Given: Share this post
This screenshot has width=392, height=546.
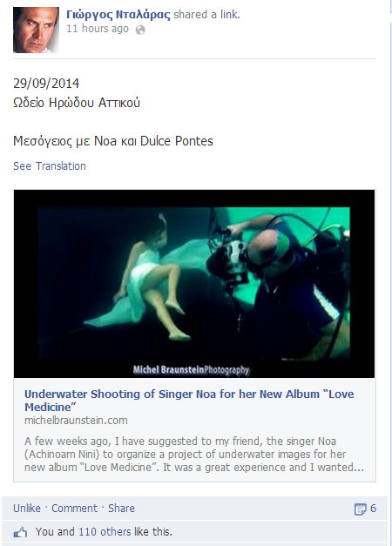Looking at the screenshot, I should (121, 508).
